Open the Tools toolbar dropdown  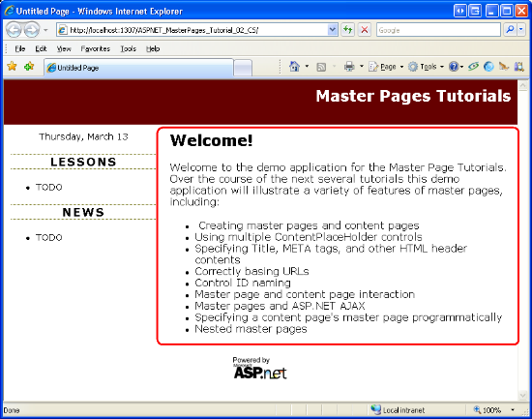pos(426,67)
